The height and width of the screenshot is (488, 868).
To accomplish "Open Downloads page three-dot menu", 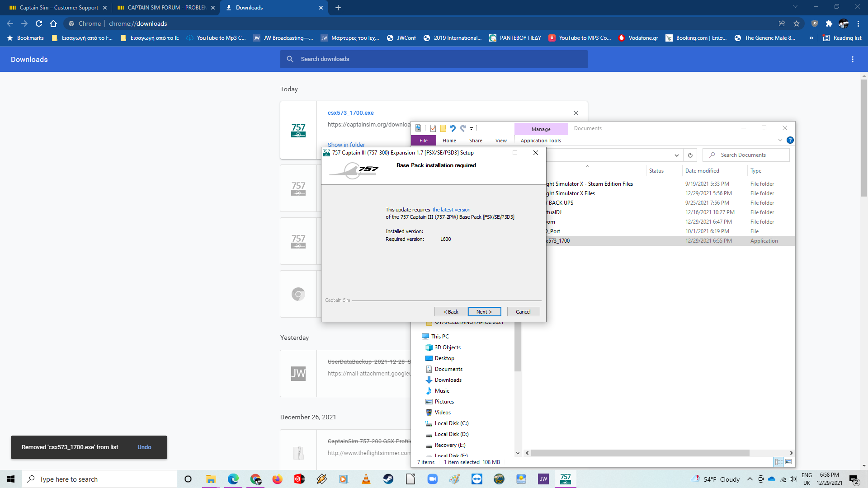I will 853,59.
